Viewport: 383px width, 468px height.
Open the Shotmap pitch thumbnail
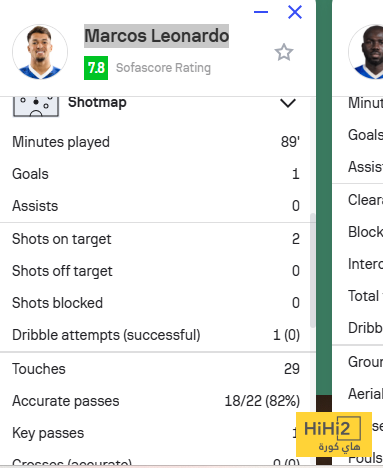36,106
